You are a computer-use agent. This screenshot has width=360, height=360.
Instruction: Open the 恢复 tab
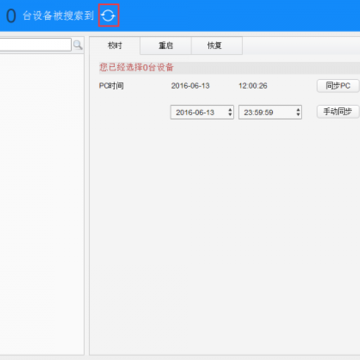217,46
